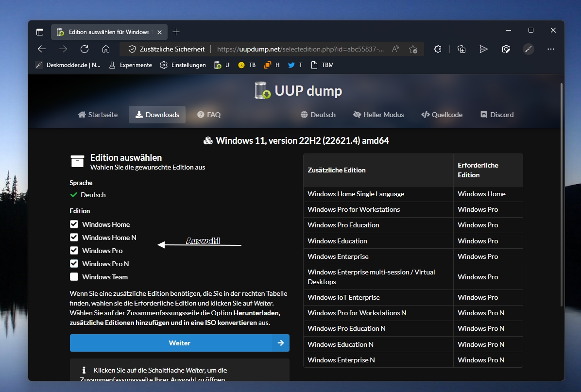The height and width of the screenshot is (392, 581).
Task: Focus the uupdump.net address bar
Action: click(301, 49)
